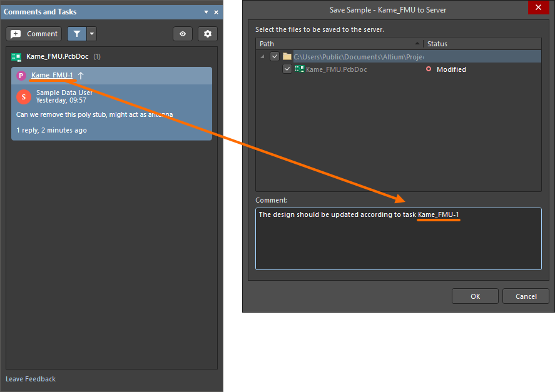Click the Kame_FMU.PcbDoc document icon in panel

16,57
